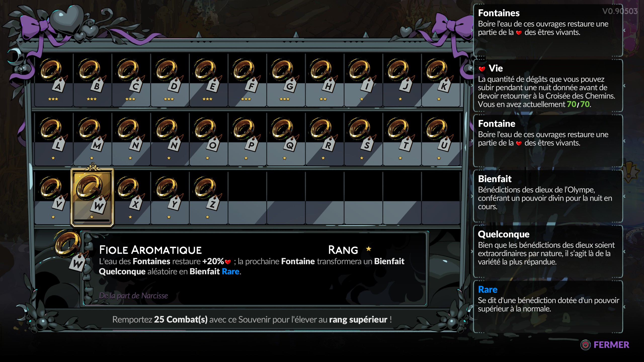Viewport: 644px width, 362px height.
Task: Choose the keepsake ring tagged V
Action: coord(53,198)
